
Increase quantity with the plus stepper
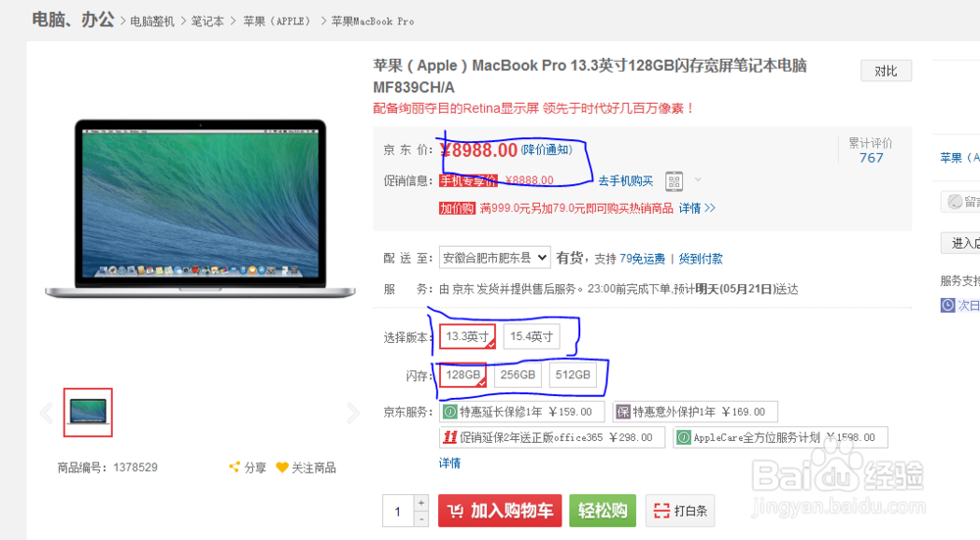[421, 503]
